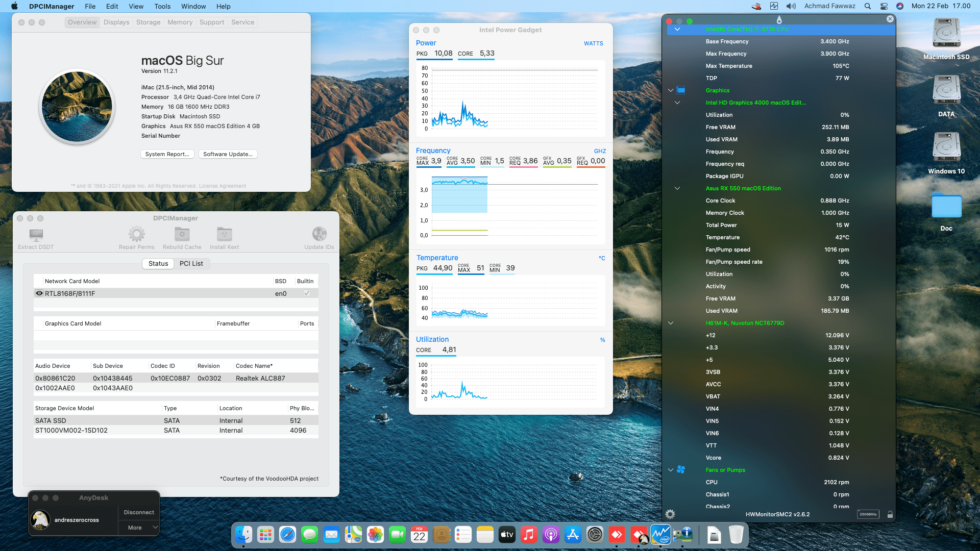
Task: Select the Extract DSDT tool in DPCIManager
Action: click(x=36, y=236)
